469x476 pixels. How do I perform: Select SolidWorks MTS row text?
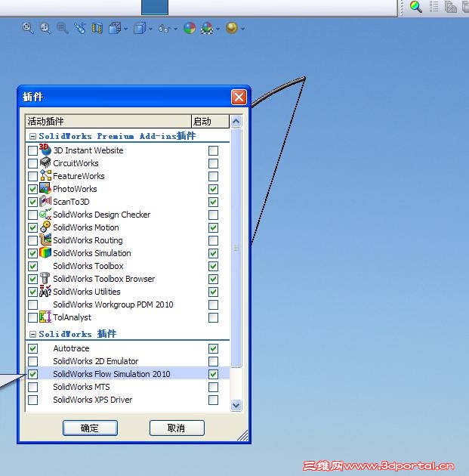[x=82, y=387]
